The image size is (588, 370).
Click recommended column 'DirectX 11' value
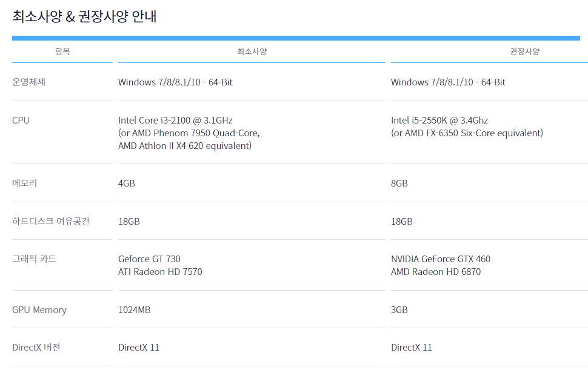(412, 347)
